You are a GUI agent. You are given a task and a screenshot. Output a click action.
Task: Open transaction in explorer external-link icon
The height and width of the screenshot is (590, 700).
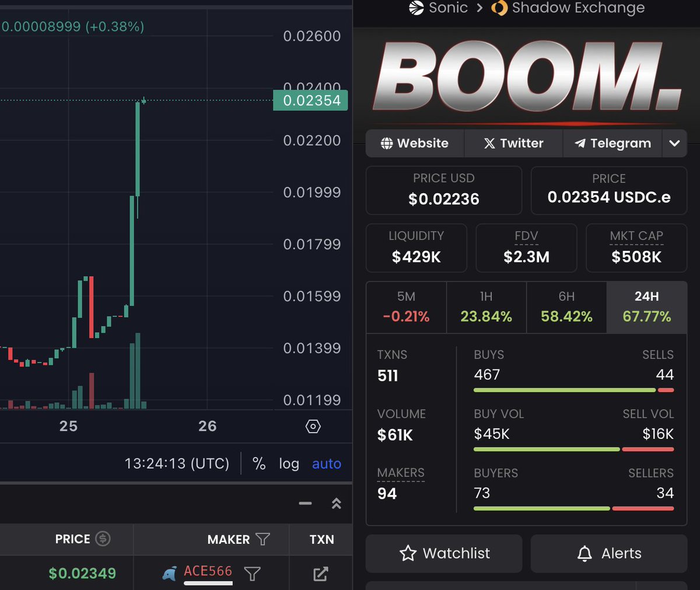(x=321, y=574)
